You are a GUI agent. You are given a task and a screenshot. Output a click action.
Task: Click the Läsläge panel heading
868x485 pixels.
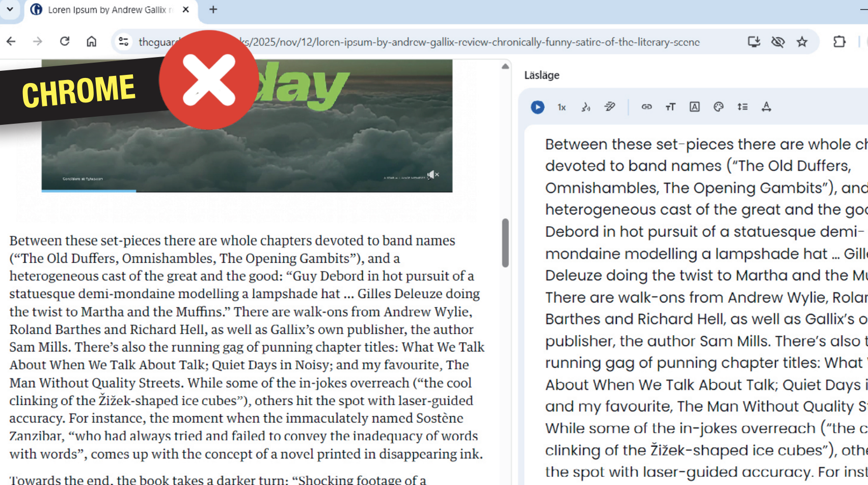(x=542, y=75)
